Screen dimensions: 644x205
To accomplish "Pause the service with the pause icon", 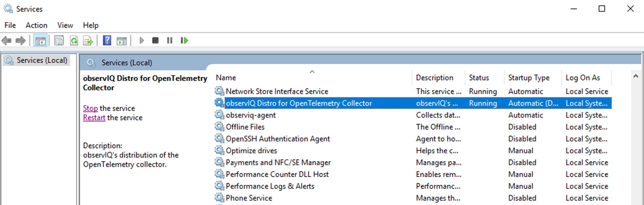I will (x=170, y=41).
